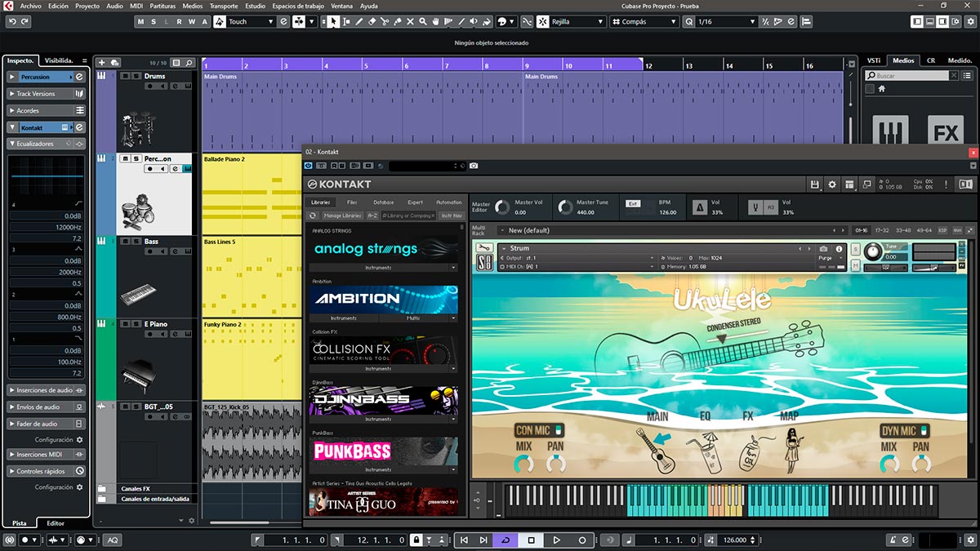This screenshot has height=551, width=980.
Task: Select the Draw pencil tool
Action: [359, 21]
